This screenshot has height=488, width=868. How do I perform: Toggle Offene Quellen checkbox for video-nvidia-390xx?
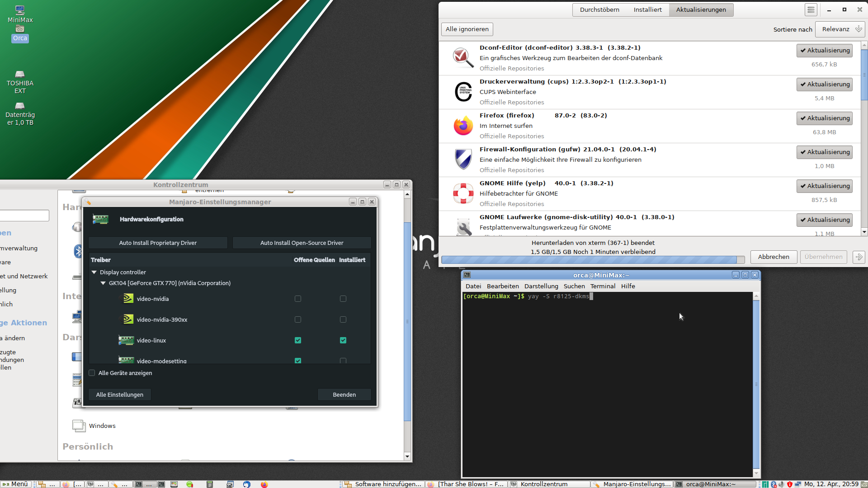tap(298, 319)
